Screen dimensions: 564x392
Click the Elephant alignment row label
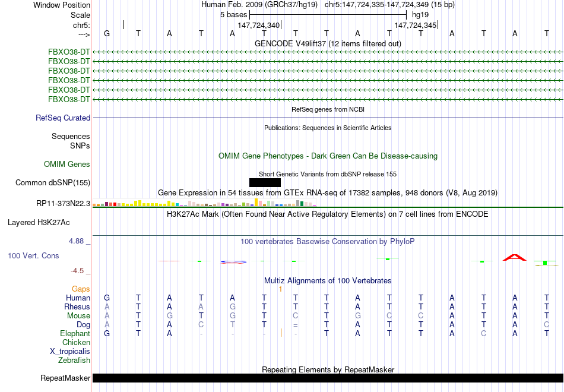(x=75, y=334)
